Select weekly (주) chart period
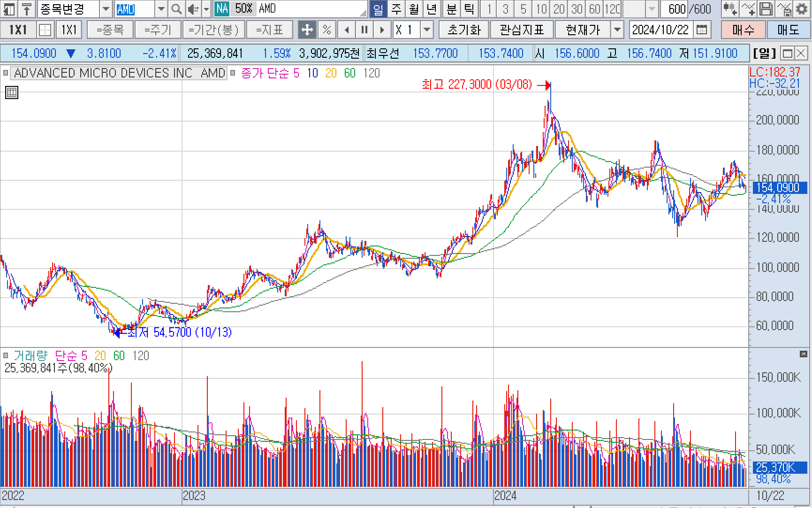The width and height of the screenshot is (812, 508). [396, 9]
